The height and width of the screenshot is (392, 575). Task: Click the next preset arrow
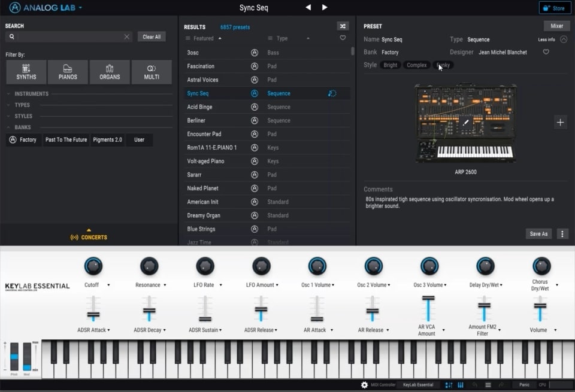pos(325,8)
